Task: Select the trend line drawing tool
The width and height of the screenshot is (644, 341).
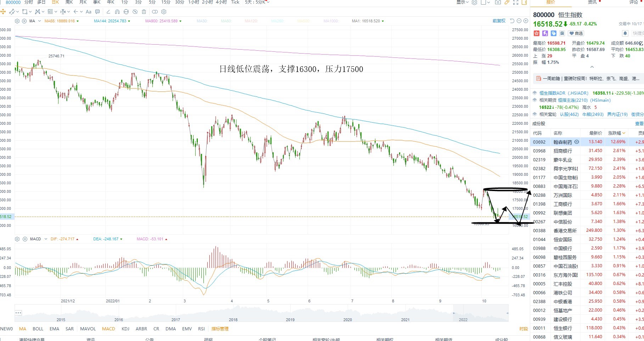Action: 12,12
